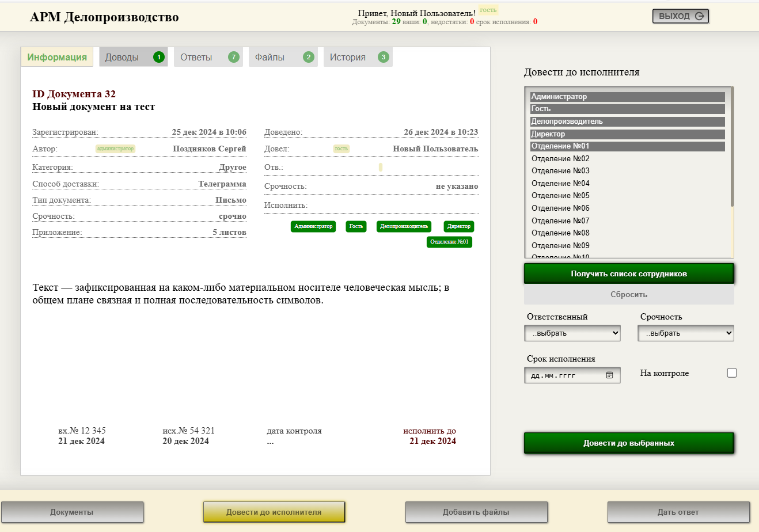Select Отделение №09 in executor list
759x532 pixels.
[627, 246]
